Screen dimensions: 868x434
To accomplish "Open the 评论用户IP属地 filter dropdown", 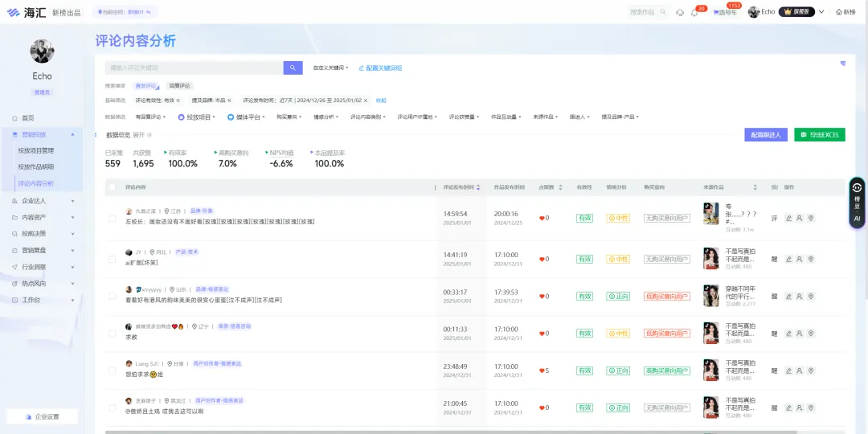I will point(417,117).
